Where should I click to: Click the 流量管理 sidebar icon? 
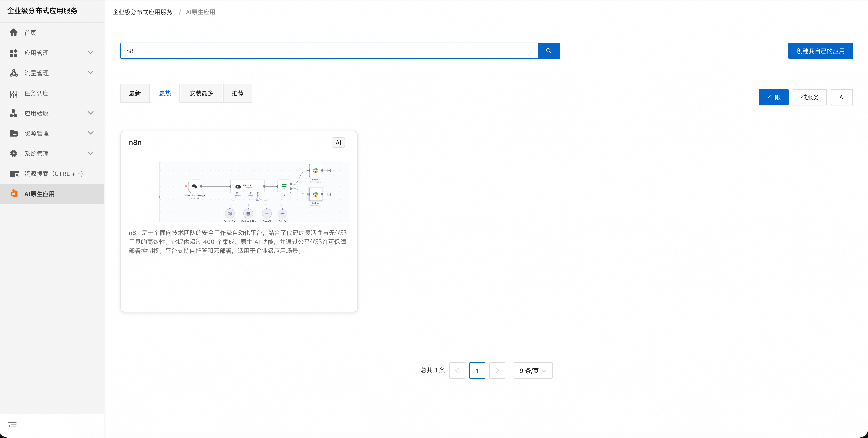pos(14,73)
